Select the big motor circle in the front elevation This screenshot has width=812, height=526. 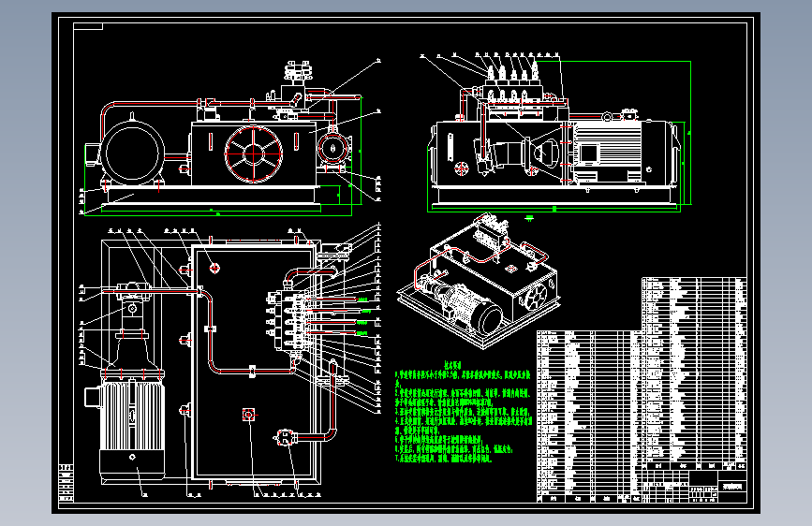pos(133,153)
